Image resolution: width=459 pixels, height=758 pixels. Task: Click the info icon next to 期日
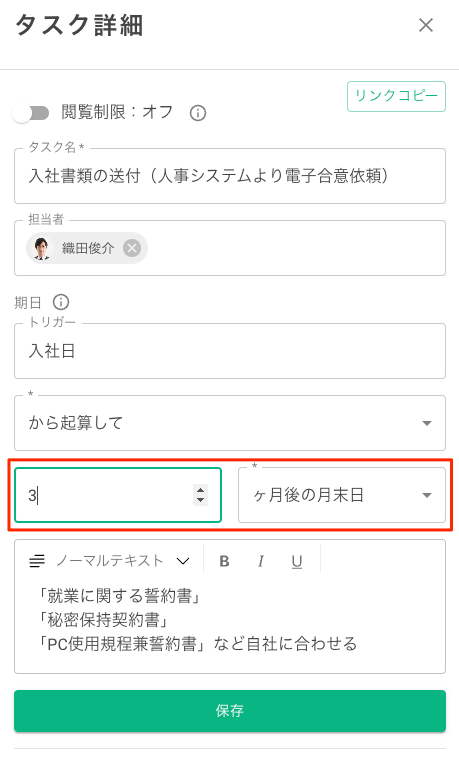coord(61,303)
